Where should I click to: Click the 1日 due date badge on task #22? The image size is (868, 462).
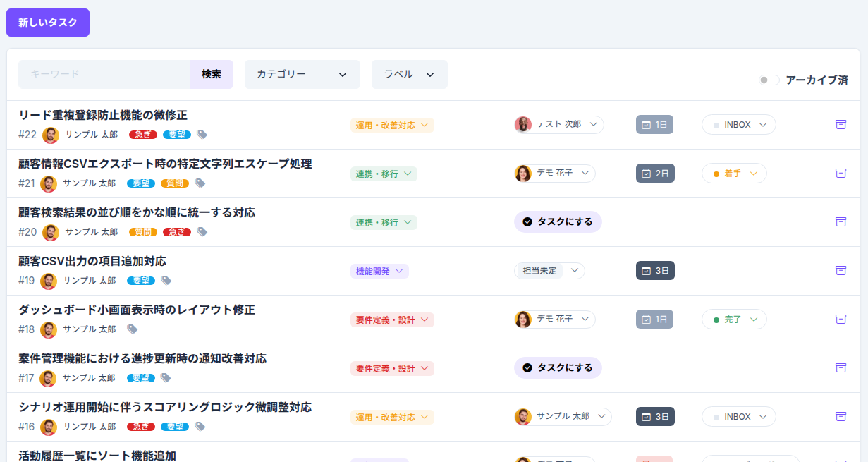(x=654, y=125)
